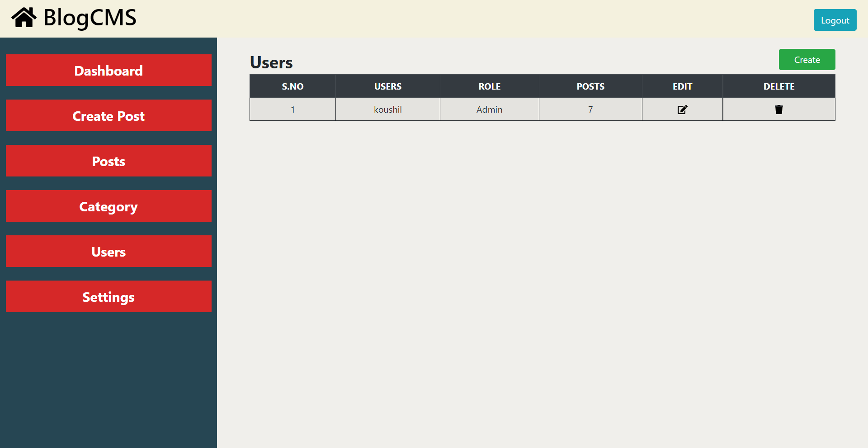868x448 pixels.
Task: Open the Posts sidebar item
Action: (108, 161)
